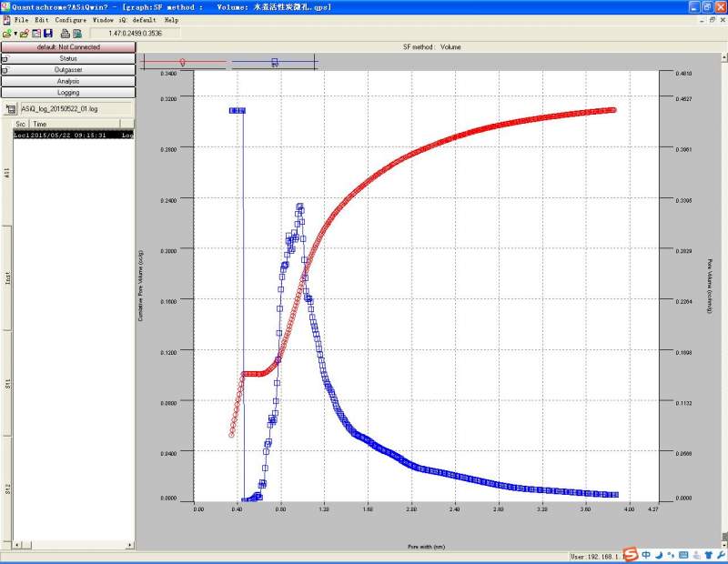The image size is (728, 564).
Task: Click the log list left scroll arrow
Action: [17, 545]
